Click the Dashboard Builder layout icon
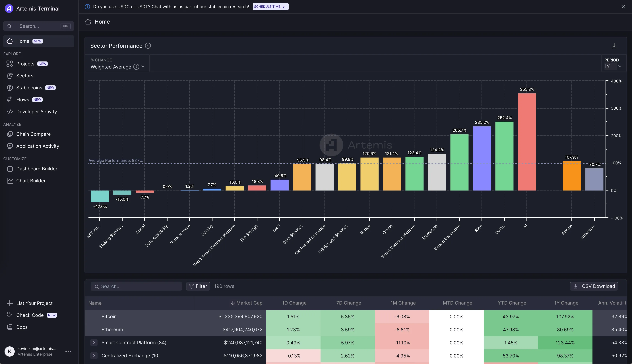This screenshot has width=632, height=364. [10, 169]
